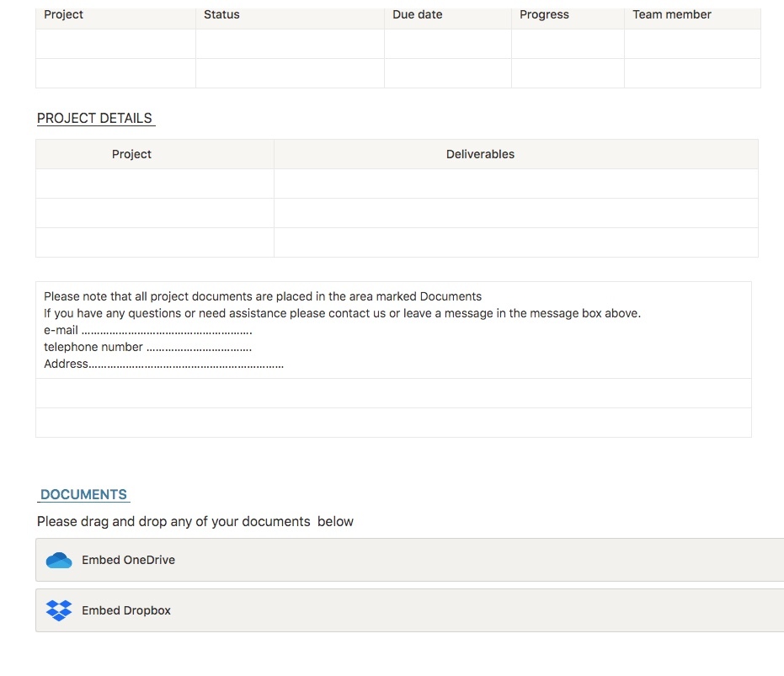
Task: Click the first empty cell under Status
Action: tap(290, 44)
